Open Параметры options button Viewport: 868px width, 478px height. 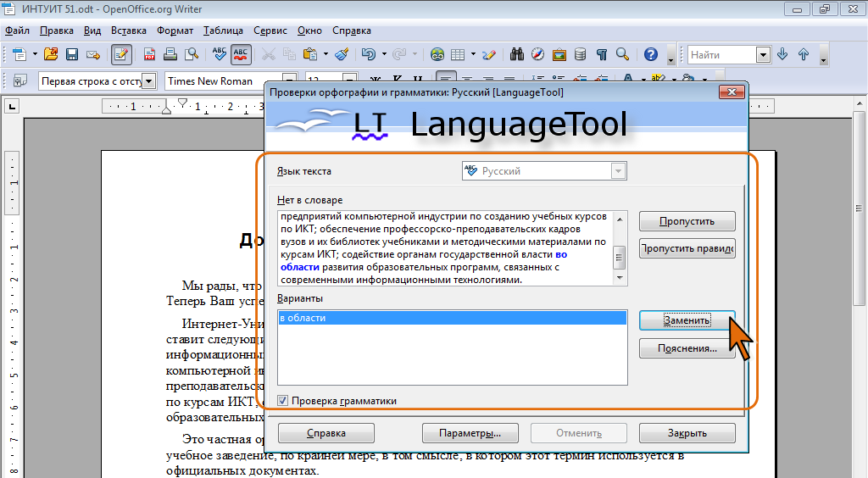point(470,433)
